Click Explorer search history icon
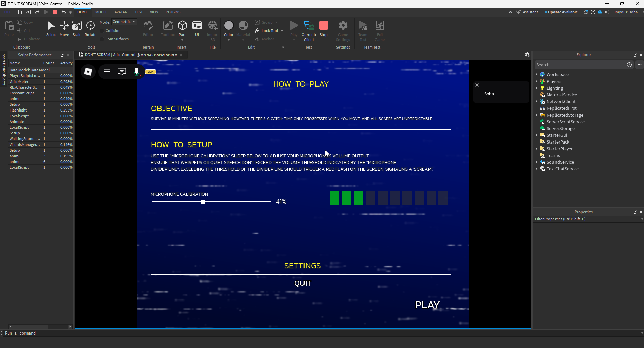 [x=629, y=65]
